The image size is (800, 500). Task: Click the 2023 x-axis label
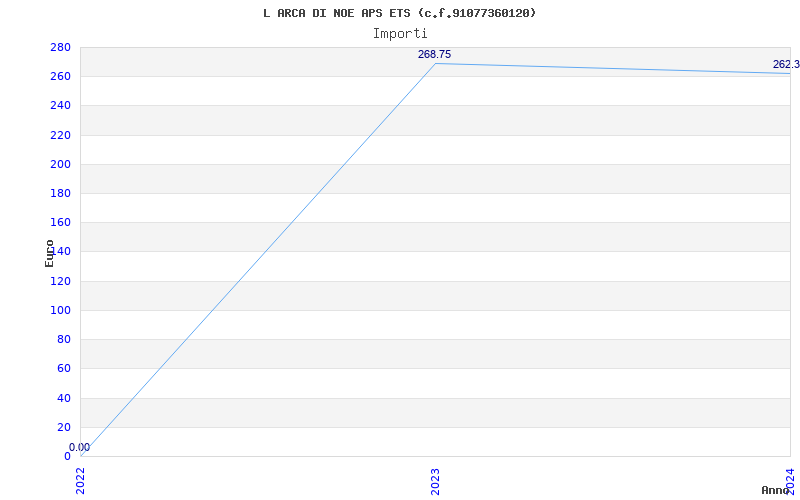click(x=435, y=482)
